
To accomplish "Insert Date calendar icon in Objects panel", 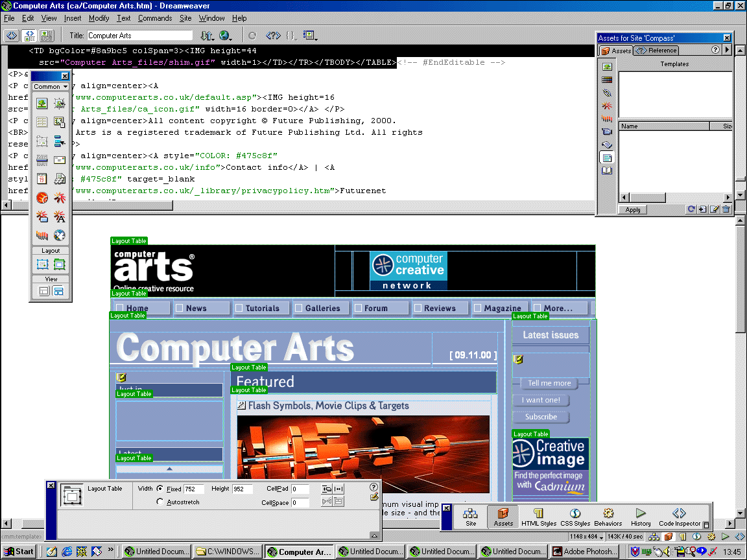I will click(x=42, y=179).
